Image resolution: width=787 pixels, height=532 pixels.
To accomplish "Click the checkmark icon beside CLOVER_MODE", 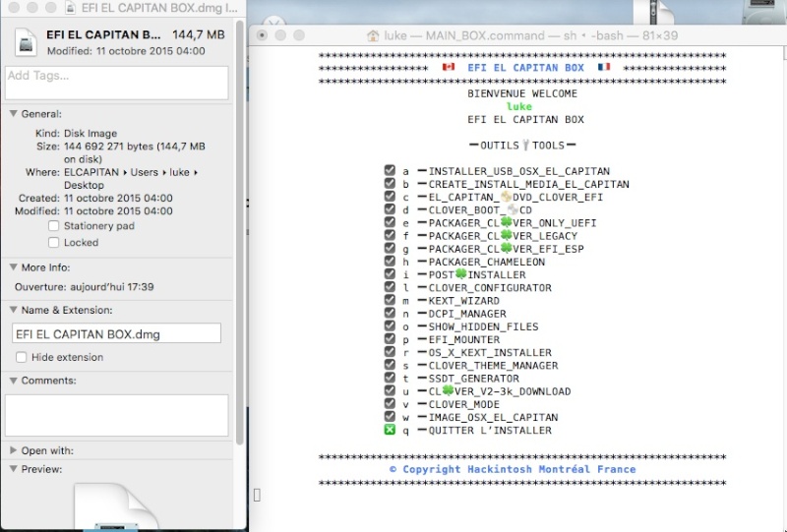I will click(x=390, y=403).
